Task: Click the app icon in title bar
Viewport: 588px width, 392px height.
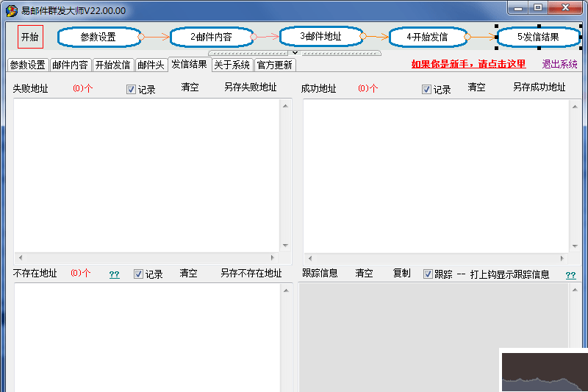Action: coord(12,10)
